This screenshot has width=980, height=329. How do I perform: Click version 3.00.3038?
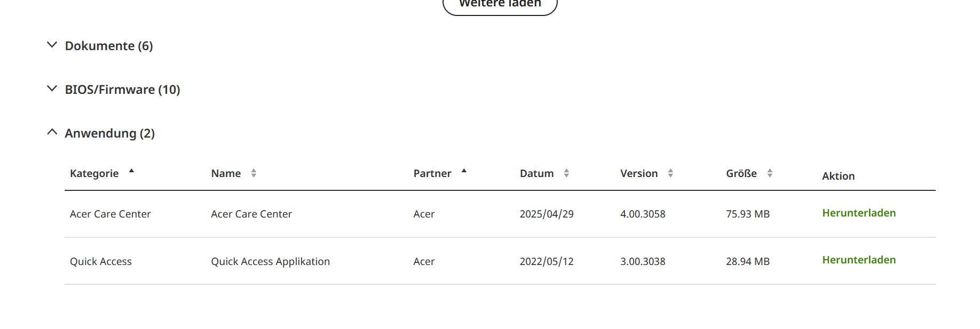click(643, 261)
